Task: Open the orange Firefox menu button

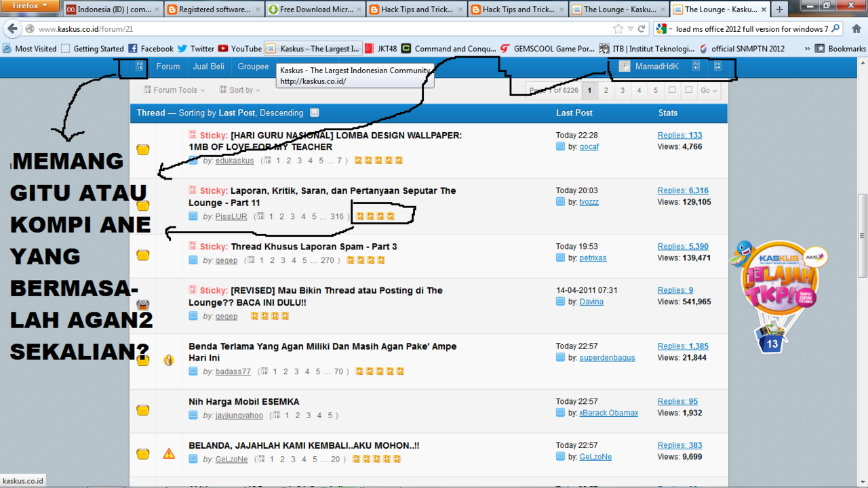Action: coord(31,5)
